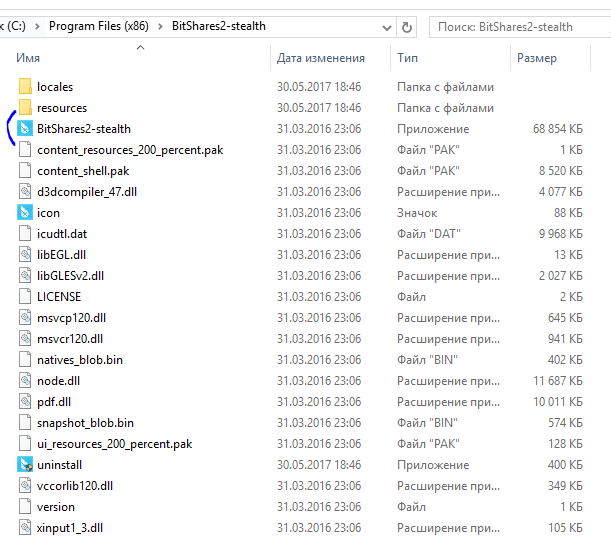Click the LICENSE file icon
Viewport: 611px width, 558px height.
tap(25, 297)
